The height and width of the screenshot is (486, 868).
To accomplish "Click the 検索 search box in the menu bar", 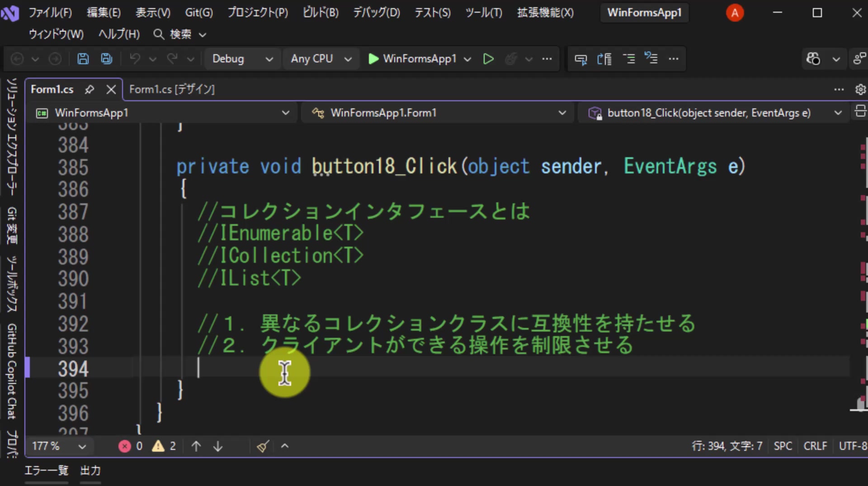I will pyautogui.click(x=180, y=34).
